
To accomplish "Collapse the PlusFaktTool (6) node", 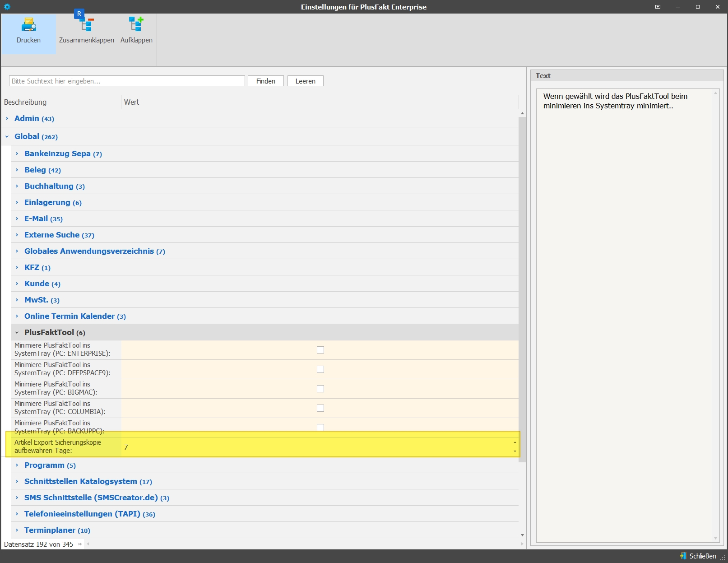I will point(17,332).
